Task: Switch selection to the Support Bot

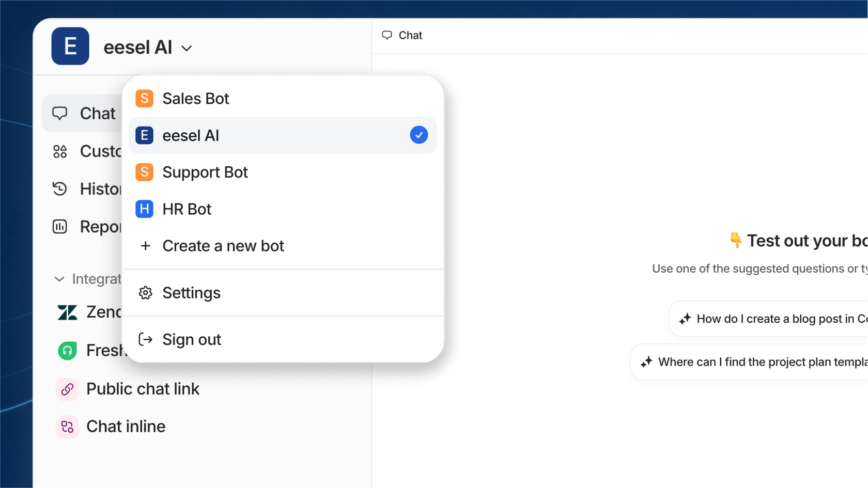Action: [205, 172]
